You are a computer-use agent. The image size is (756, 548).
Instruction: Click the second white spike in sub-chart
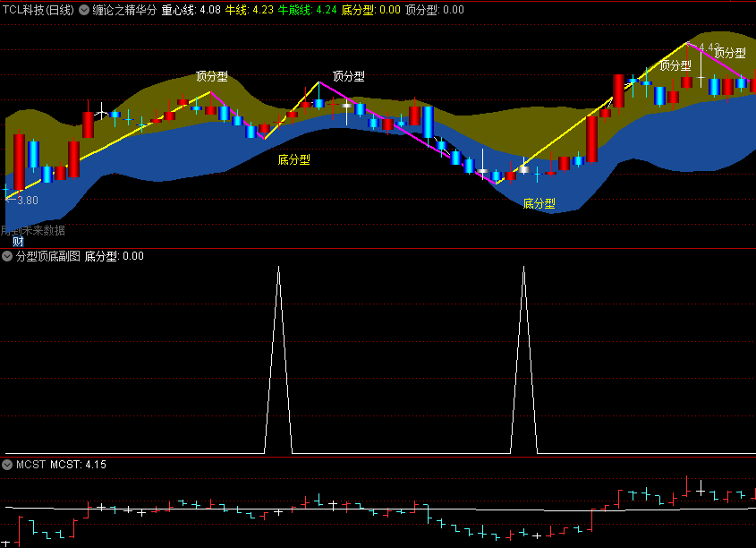[524, 359]
